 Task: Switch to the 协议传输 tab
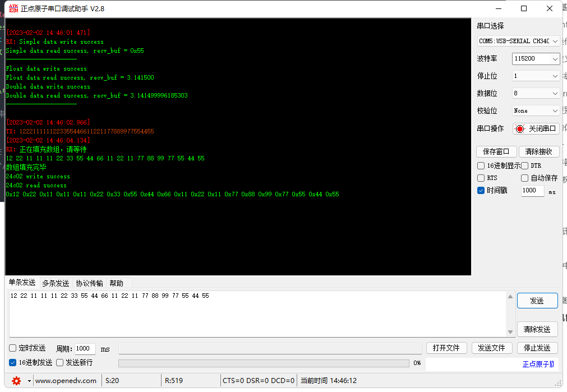click(89, 283)
